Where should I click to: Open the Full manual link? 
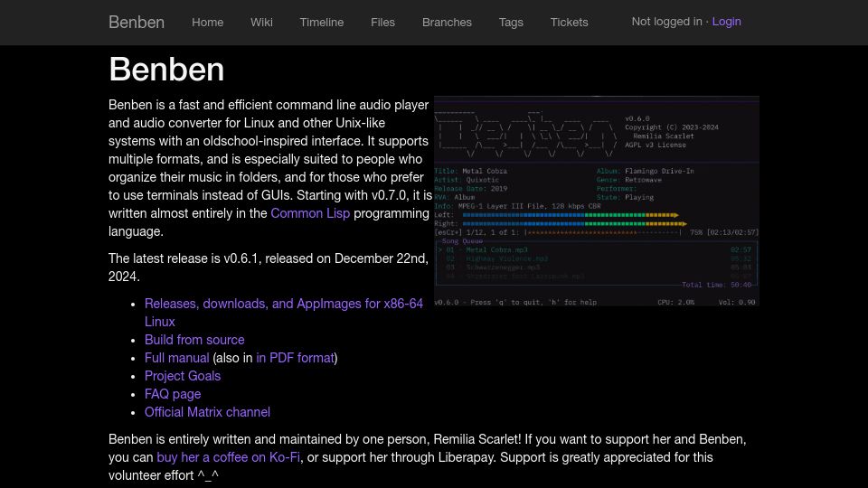[x=176, y=358]
